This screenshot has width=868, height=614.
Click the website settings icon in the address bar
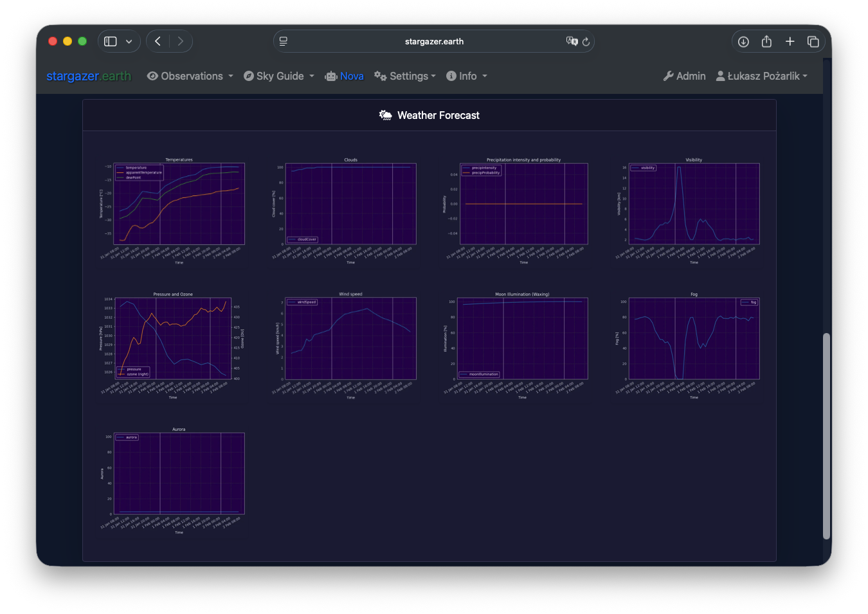coord(284,41)
